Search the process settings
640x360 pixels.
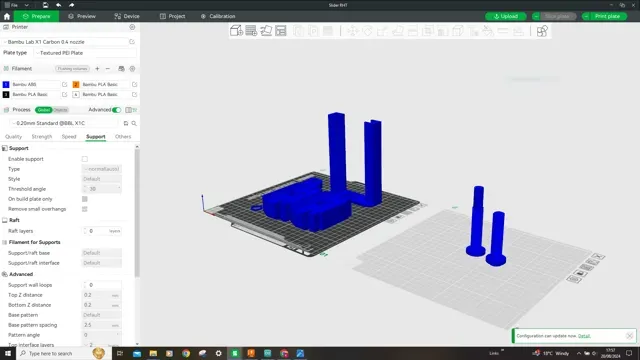click(134, 123)
